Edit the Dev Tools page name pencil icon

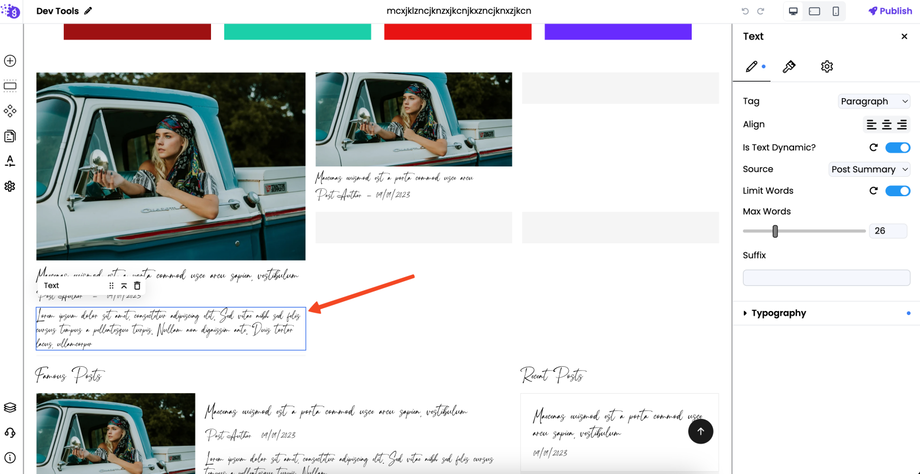pyautogui.click(x=88, y=11)
